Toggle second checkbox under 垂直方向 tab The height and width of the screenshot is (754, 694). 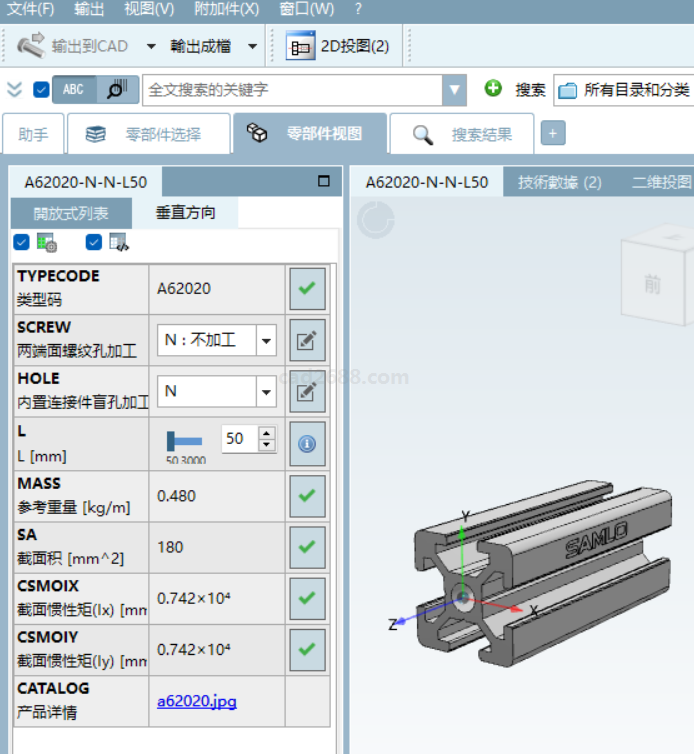(94, 242)
